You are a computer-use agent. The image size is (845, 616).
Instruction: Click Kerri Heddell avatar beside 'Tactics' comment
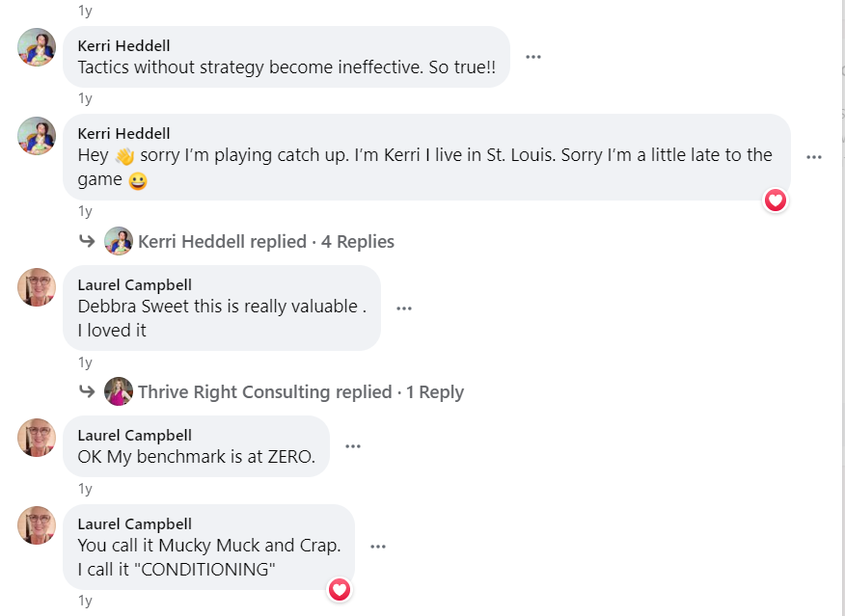point(37,47)
